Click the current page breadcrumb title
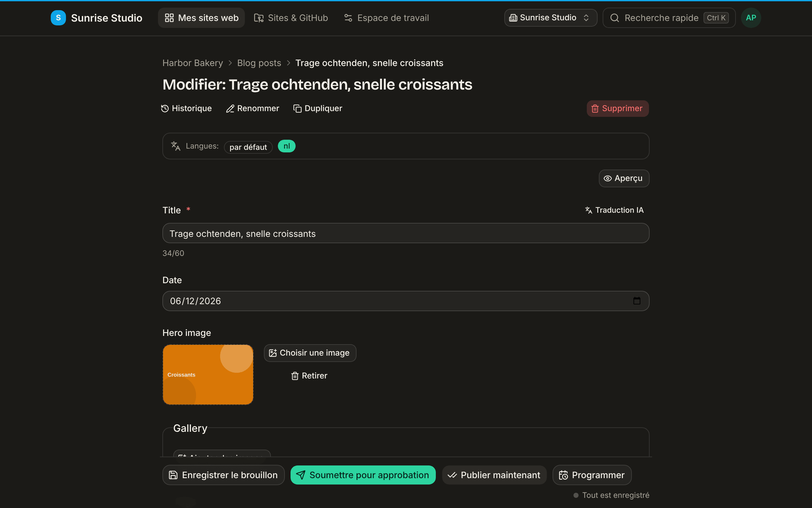Viewport: 812px width, 508px height. 369,63
